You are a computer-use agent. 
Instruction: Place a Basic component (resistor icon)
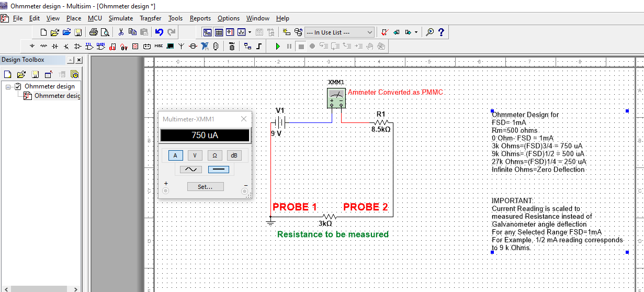pos(44,47)
